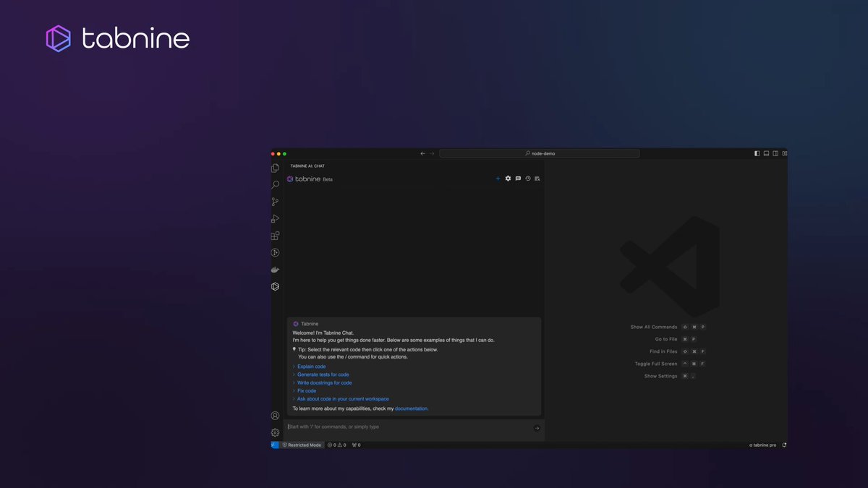Click the clear conversation list icon
Image resolution: width=868 pixels, height=488 pixels.
(x=537, y=179)
